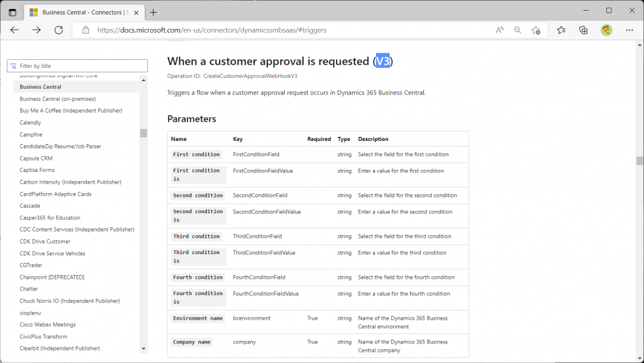Click the sidebar scrollbar thumb
This screenshot has width=644, height=363.
pos(143,133)
